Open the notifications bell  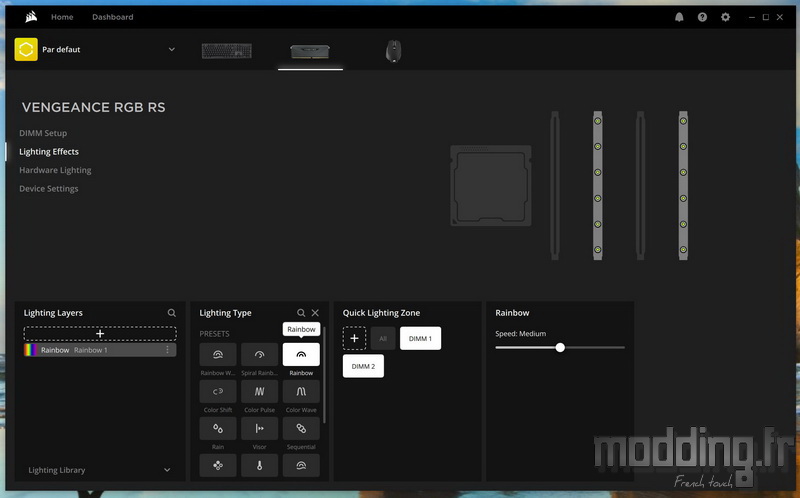pyautogui.click(x=679, y=17)
